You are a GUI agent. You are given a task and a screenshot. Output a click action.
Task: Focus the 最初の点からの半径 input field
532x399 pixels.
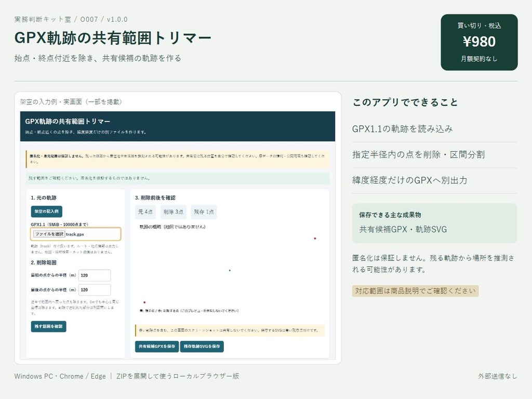click(95, 275)
